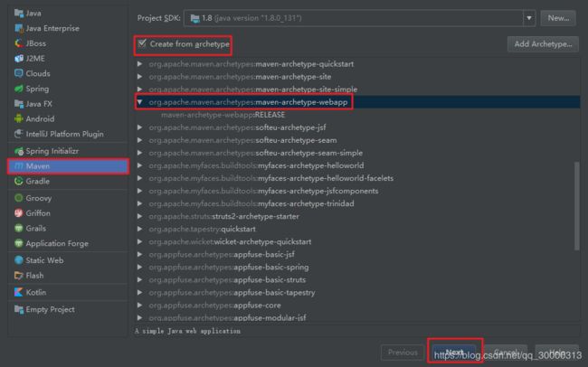This screenshot has width=588, height=367.
Task: Expand maven-archetype-quickstart node
Action: [x=140, y=64]
